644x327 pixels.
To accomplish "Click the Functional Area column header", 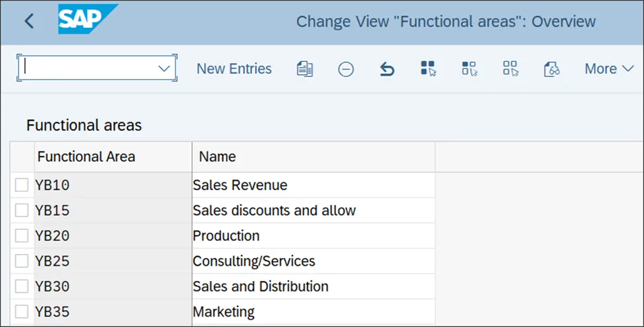I will click(86, 157).
